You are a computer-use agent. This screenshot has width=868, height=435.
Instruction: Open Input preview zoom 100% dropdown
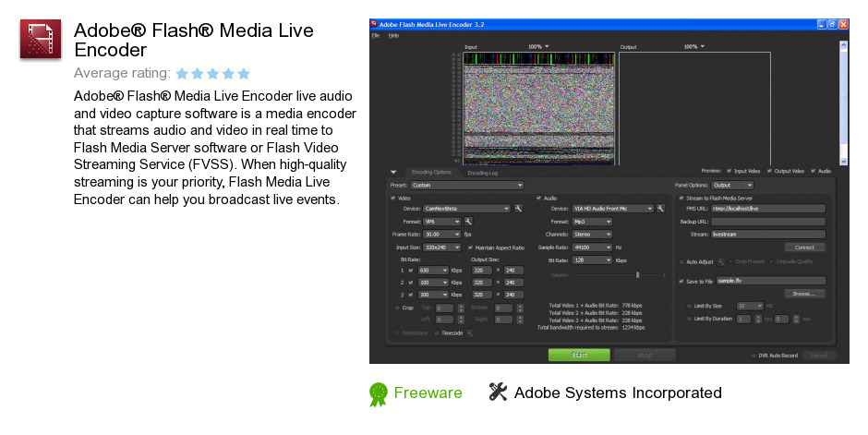point(538,47)
